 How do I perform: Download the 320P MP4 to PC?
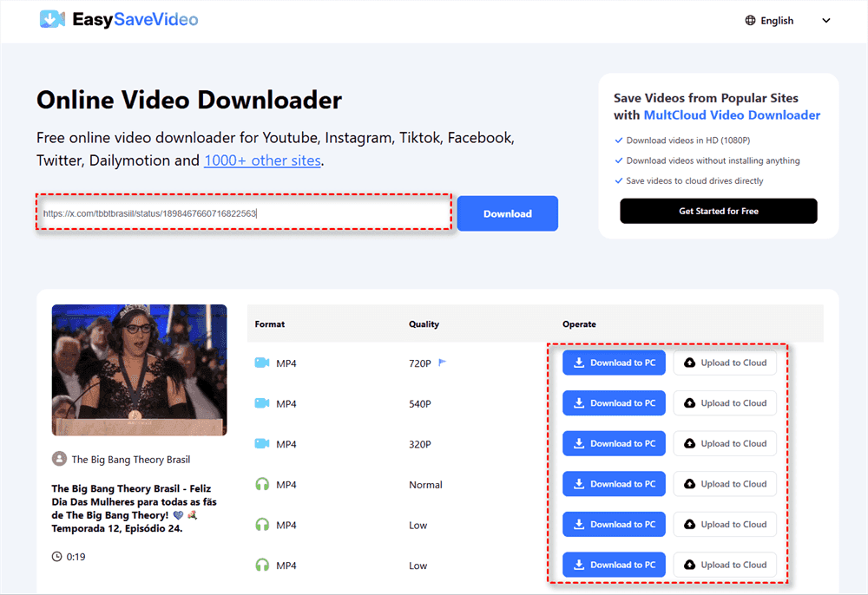[x=614, y=443]
